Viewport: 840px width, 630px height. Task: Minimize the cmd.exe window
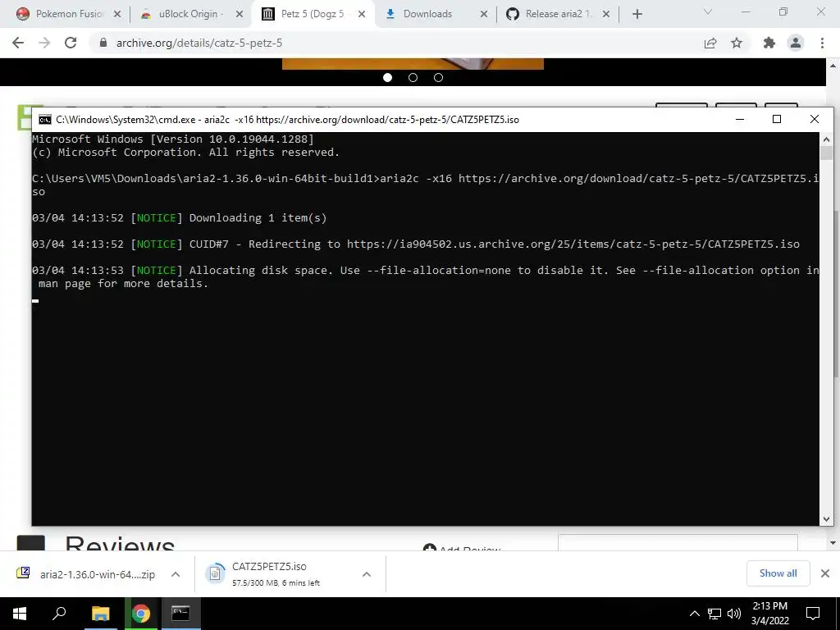740,119
